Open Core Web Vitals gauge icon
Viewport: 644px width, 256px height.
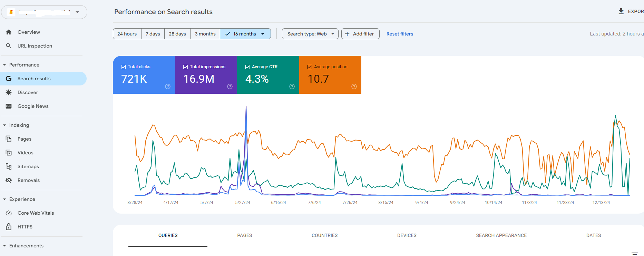coord(9,213)
